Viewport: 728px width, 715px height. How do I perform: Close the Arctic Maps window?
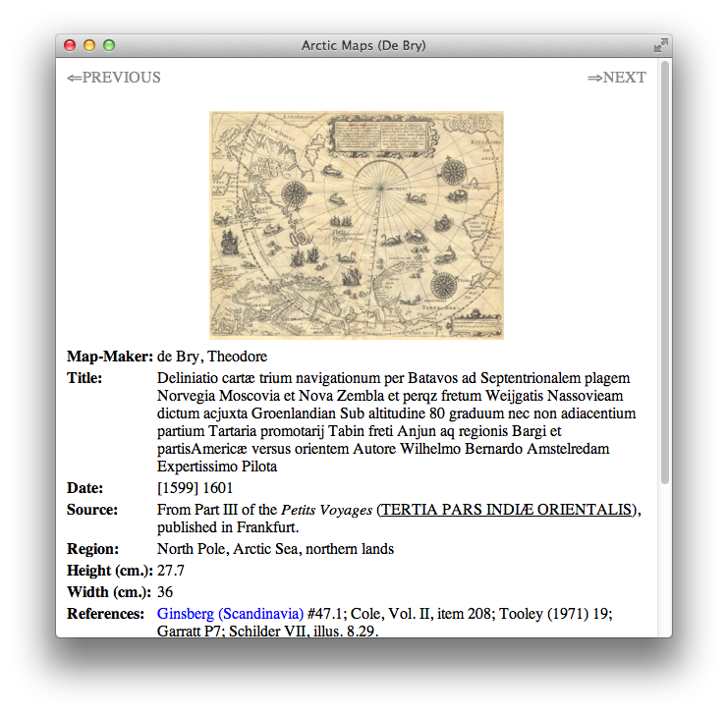pos(70,45)
